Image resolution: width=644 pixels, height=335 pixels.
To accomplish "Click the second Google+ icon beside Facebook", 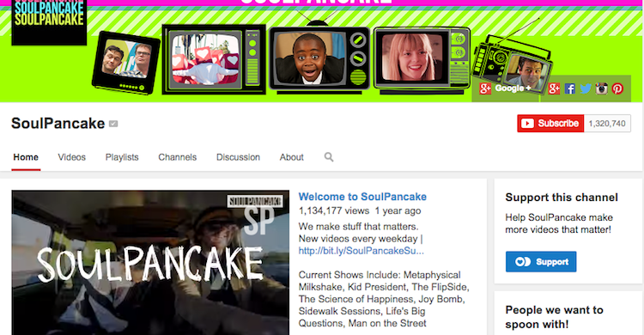I will tap(554, 88).
